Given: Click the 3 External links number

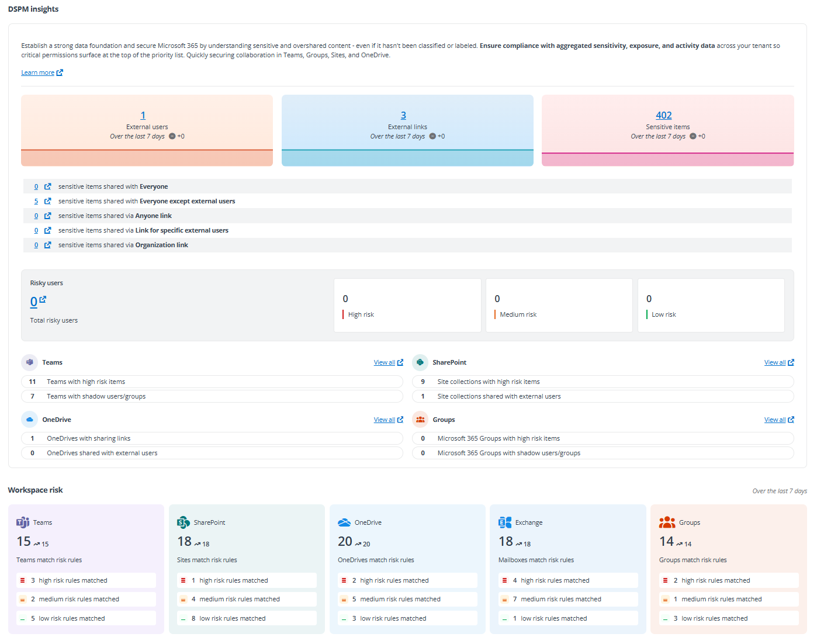Looking at the screenshot, I should tap(403, 115).
